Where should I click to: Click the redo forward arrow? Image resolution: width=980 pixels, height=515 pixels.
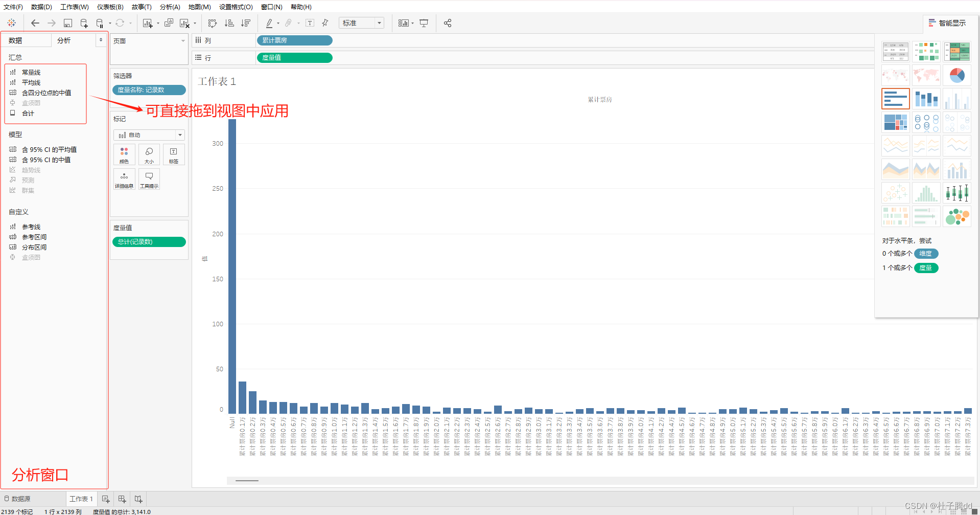click(51, 23)
